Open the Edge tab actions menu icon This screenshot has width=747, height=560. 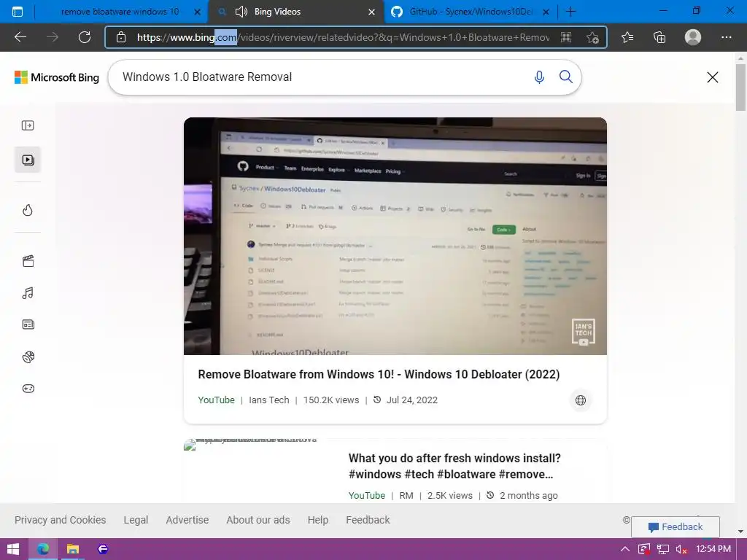pos(18,12)
